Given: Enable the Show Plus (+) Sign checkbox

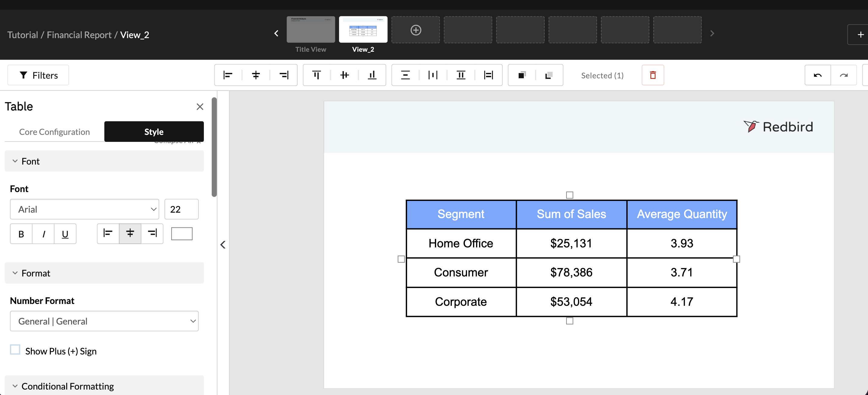Looking at the screenshot, I should point(15,350).
